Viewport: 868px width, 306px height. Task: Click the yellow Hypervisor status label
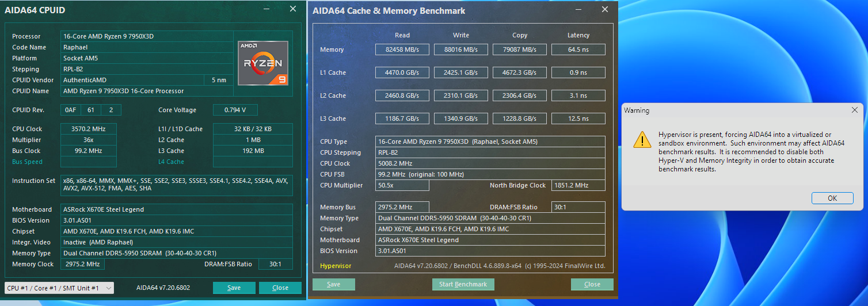336,266
